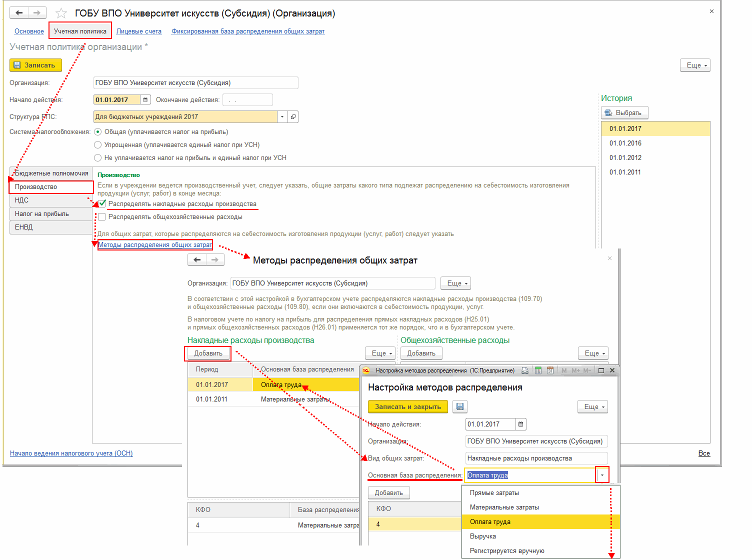Choose Оплата труда in dropdown list

click(540, 522)
